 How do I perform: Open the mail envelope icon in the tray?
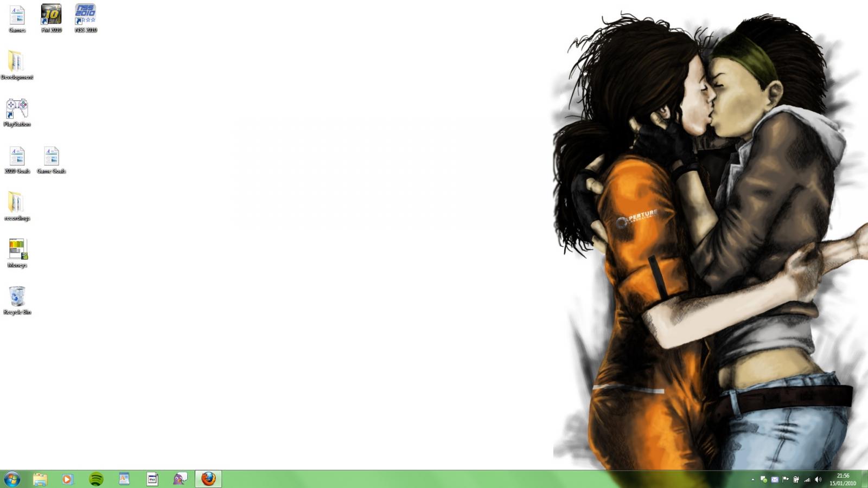[774, 479]
